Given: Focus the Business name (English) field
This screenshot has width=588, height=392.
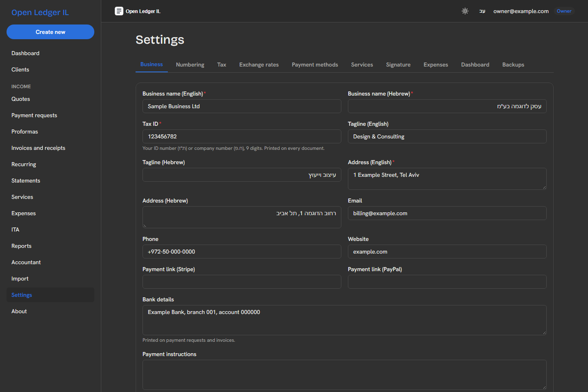Looking at the screenshot, I should [x=242, y=106].
